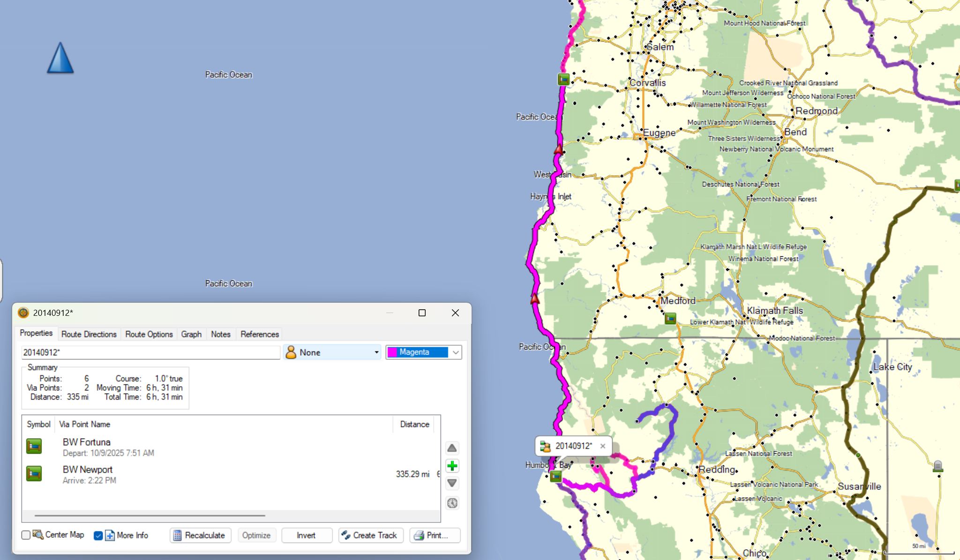Image resolution: width=960 pixels, height=560 pixels.
Task: Click the clock icon for arrival times
Action: 452,503
